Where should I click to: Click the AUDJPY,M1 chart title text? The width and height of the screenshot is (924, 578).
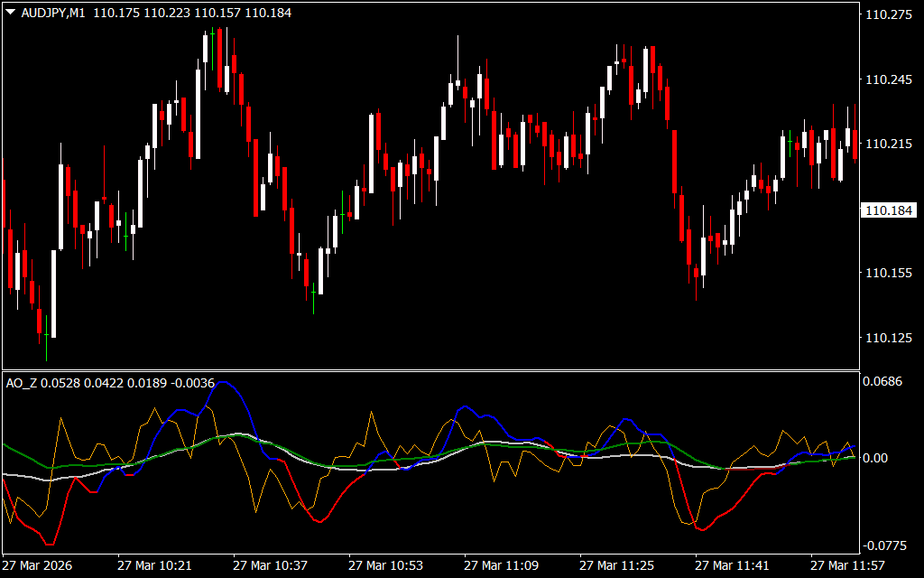pyautogui.click(x=53, y=14)
